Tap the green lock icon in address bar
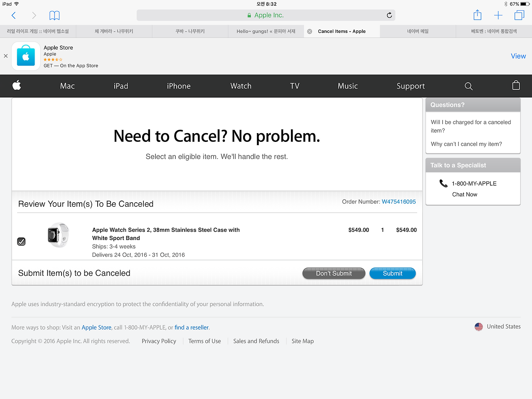The height and width of the screenshot is (399, 532). 249,15
